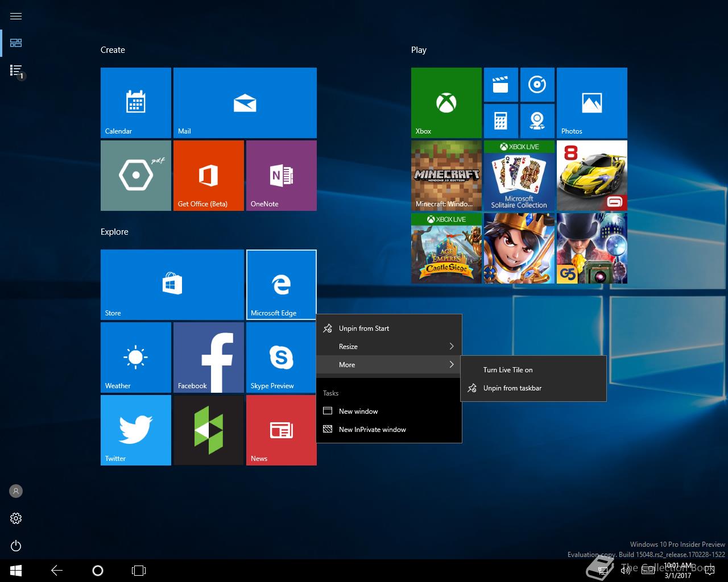Open the user account menu
Screen dimensions: 728x582
coord(16,491)
